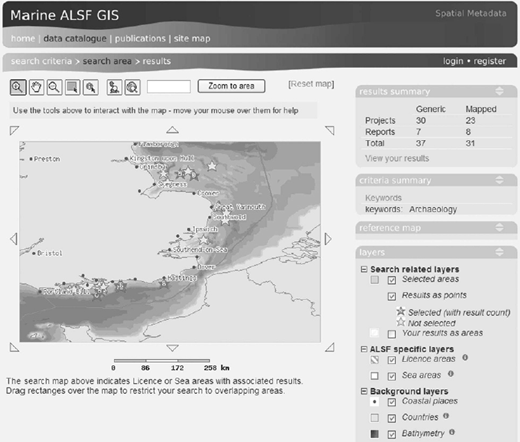Pan map west with left arrow
Image resolution: width=520 pixels, height=442 pixels.
coord(14,239)
